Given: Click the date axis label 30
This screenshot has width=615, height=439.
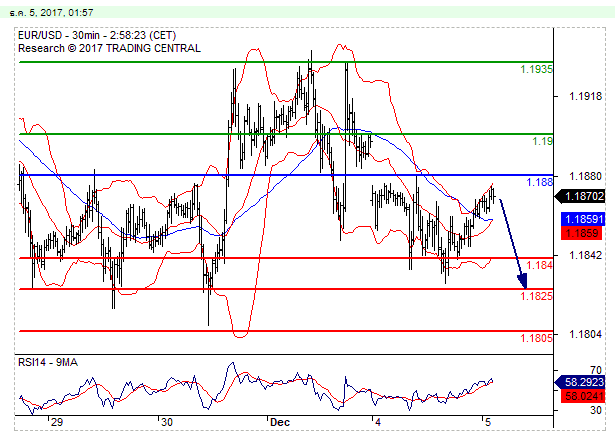Looking at the screenshot, I should [167, 422].
